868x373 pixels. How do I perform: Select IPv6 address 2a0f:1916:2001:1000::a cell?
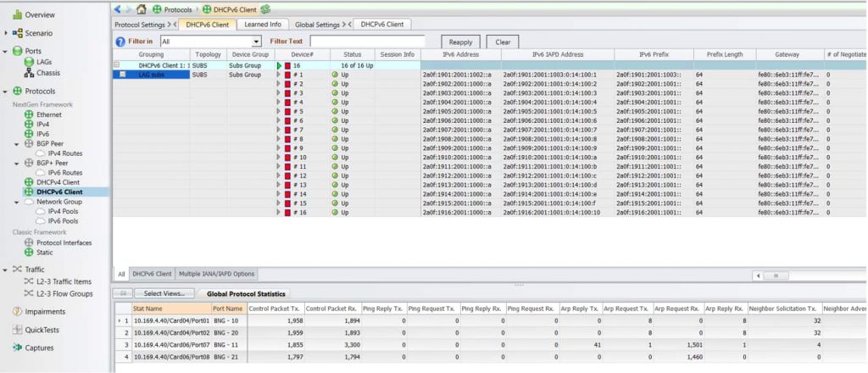click(460, 213)
